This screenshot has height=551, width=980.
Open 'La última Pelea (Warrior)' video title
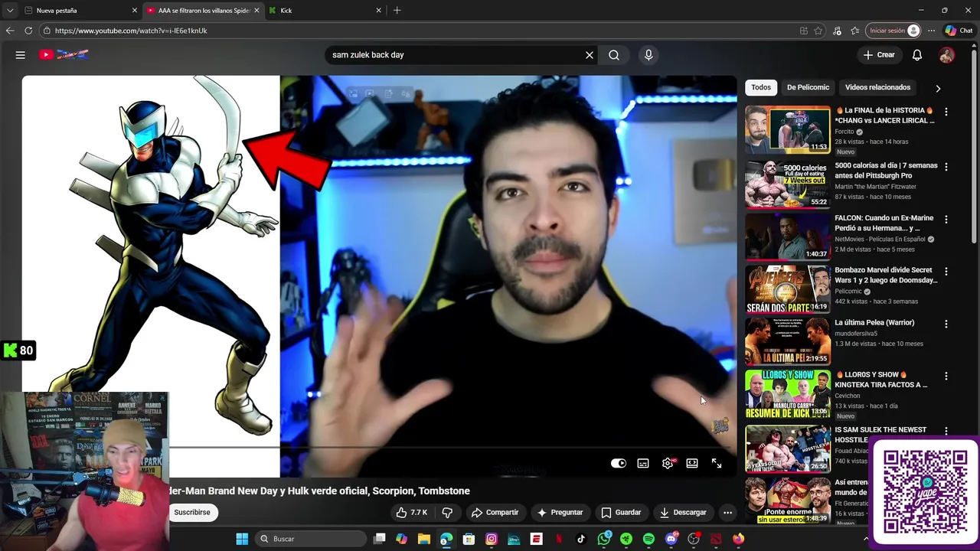tap(874, 323)
